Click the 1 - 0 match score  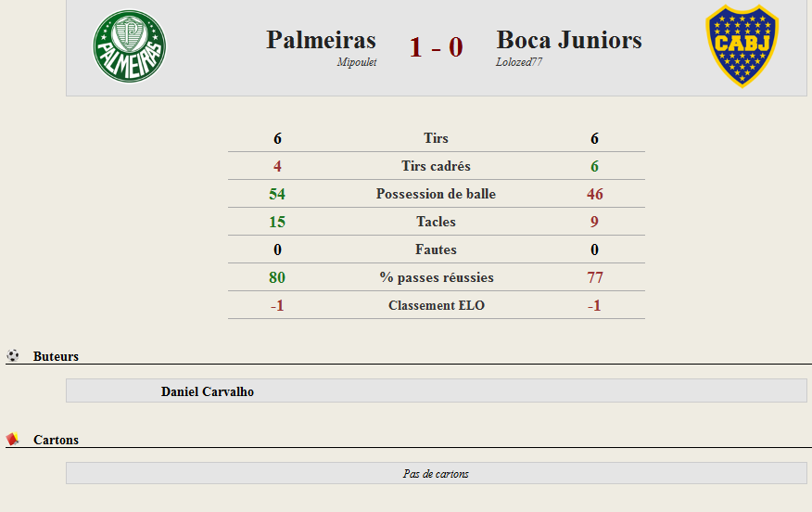[x=436, y=47]
